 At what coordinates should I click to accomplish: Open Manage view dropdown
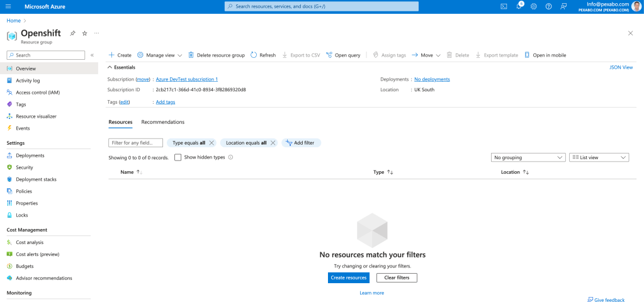tap(159, 55)
